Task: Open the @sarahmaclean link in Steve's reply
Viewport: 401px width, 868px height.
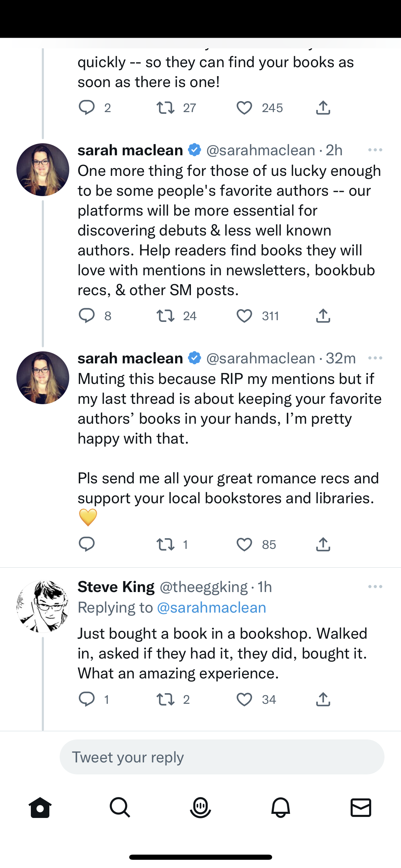Action: (x=211, y=608)
